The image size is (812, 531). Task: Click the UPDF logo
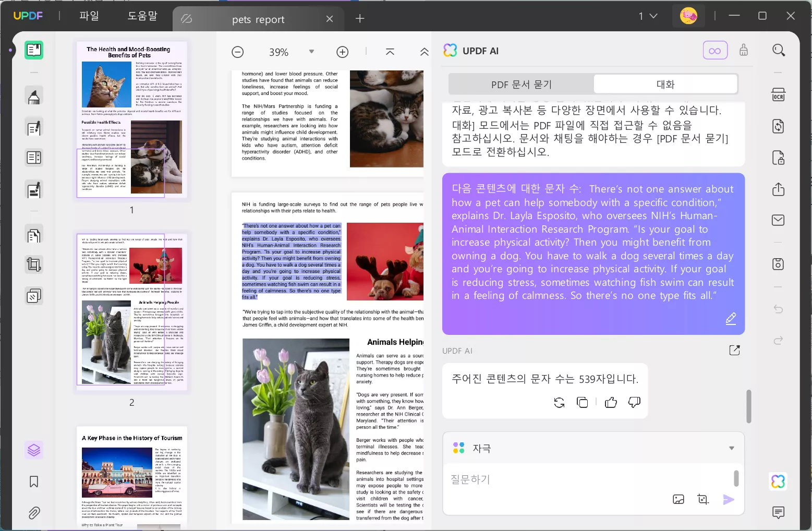coord(28,16)
